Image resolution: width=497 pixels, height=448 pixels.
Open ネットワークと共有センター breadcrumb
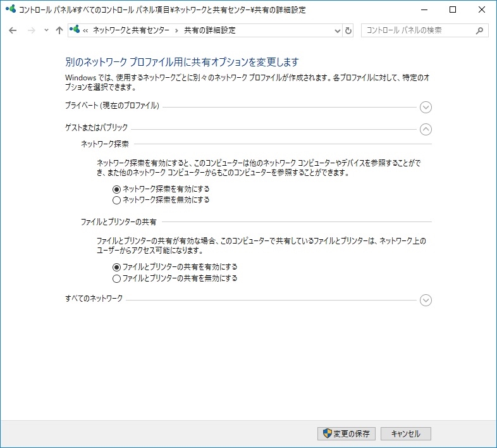[x=131, y=30]
